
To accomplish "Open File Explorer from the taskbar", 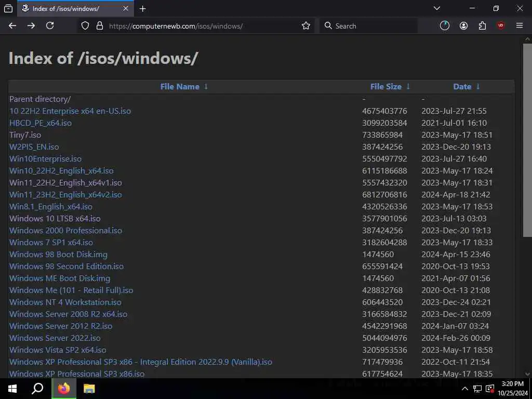I will (x=89, y=389).
